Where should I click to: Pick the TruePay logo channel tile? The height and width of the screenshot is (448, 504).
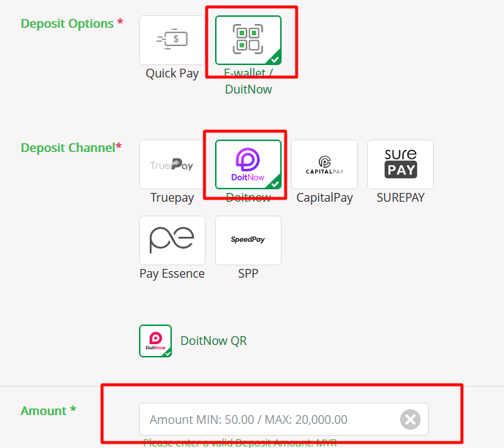pyautogui.click(x=172, y=164)
